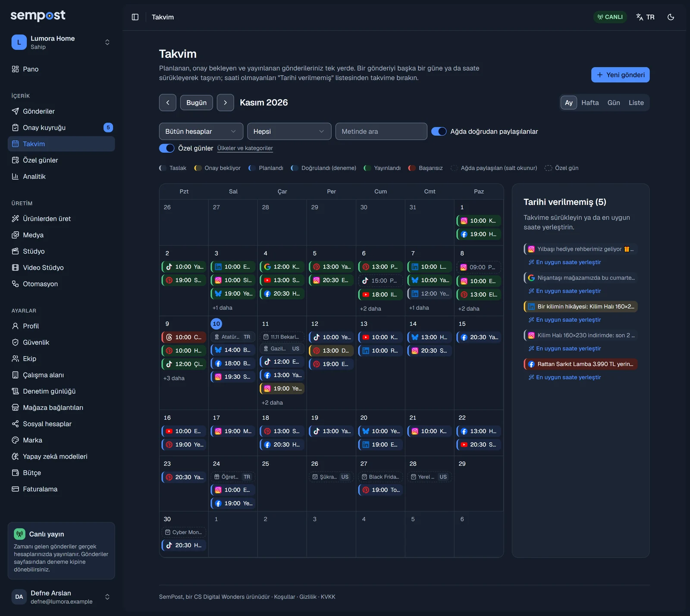Viewport: 690px width, 616px height.
Task: Toggle Ağda doğrudan paylaşılanlar switch
Action: tap(439, 132)
